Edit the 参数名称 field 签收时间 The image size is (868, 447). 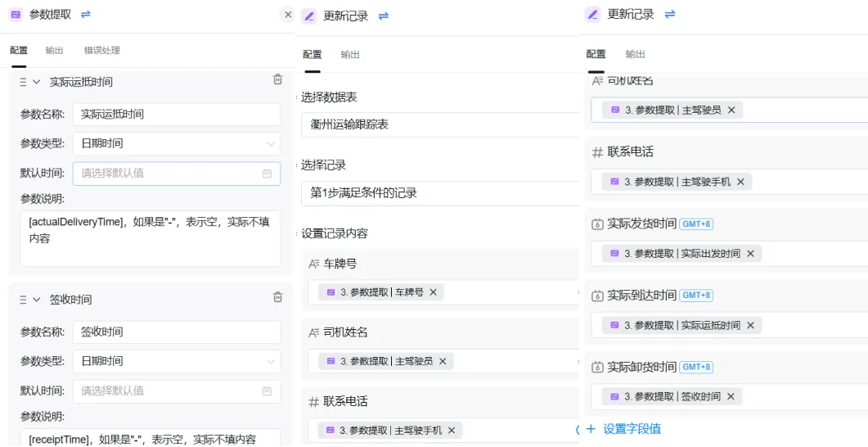click(x=177, y=332)
